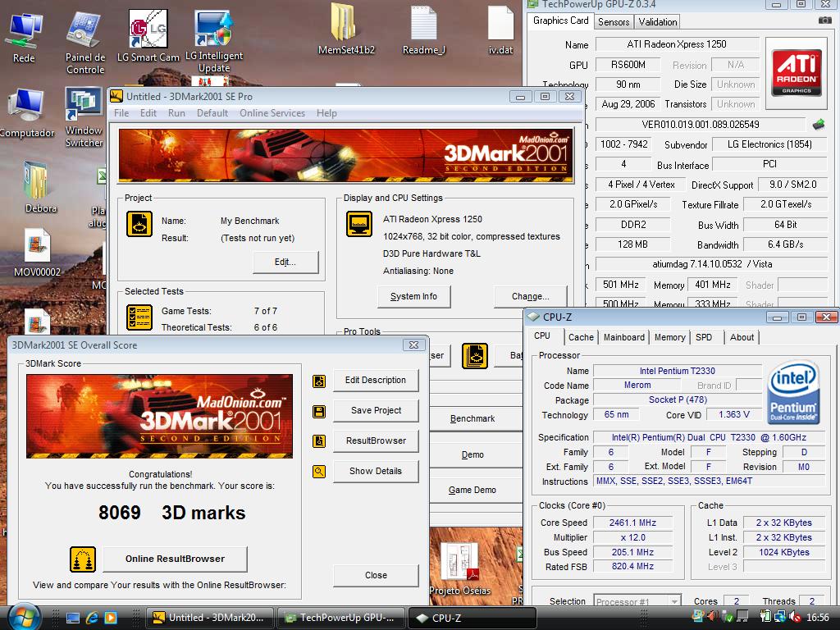
Task: Open the Debora folder icon
Action: (39, 188)
